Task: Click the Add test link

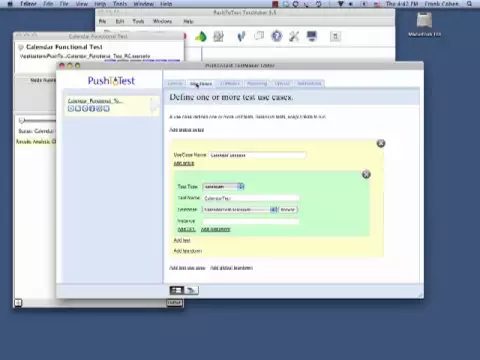Action: (x=182, y=240)
